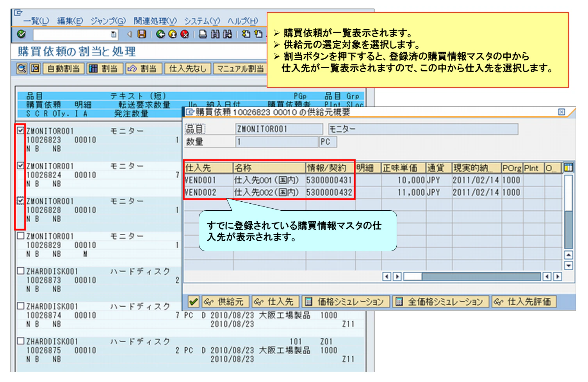Image resolution: width=588 pixels, height=382 pixels.
Task: Click the grid scroll-up arrow at the bottom right
Action: pos(568,256)
